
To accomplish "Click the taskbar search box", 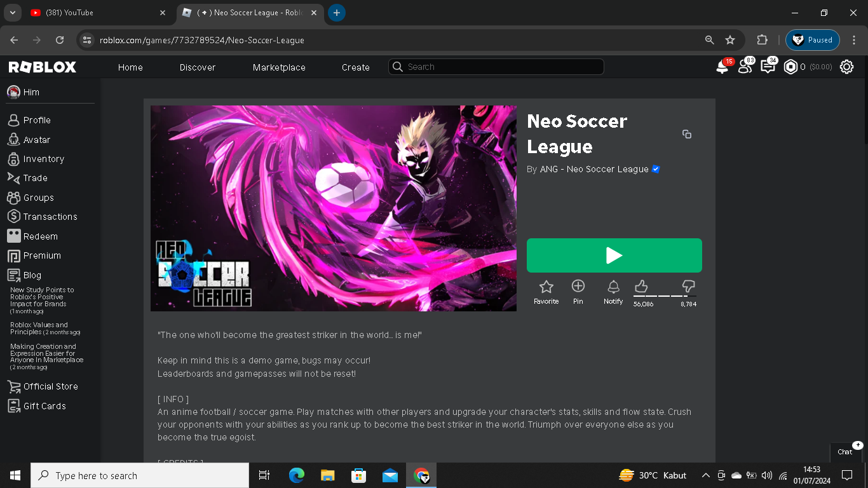I will click(x=140, y=475).
